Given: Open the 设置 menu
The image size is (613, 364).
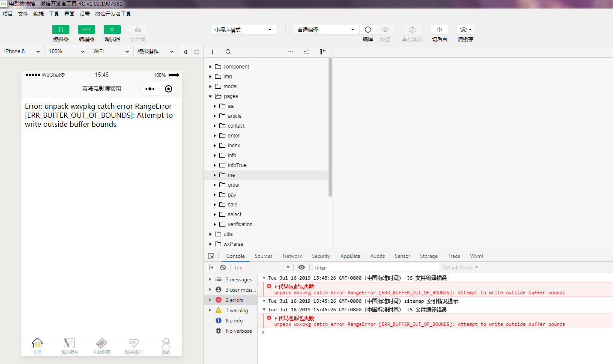Looking at the screenshot, I should 85,14.
